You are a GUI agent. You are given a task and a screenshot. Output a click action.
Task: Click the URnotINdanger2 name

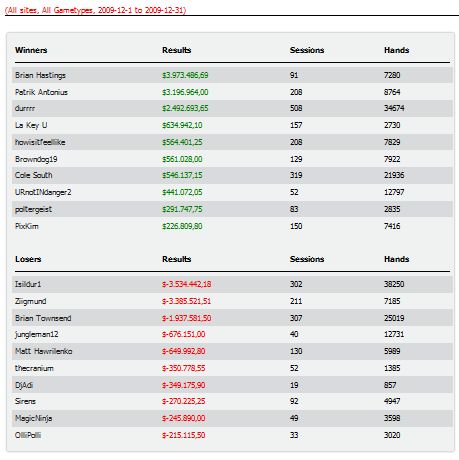pos(43,192)
